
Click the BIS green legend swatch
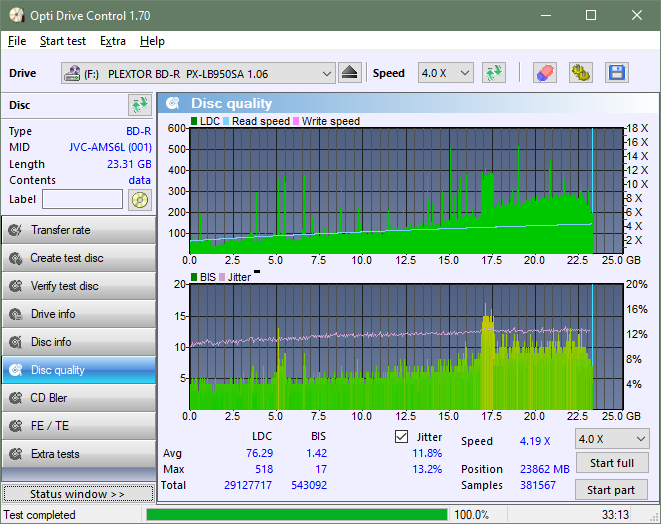click(x=194, y=277)
